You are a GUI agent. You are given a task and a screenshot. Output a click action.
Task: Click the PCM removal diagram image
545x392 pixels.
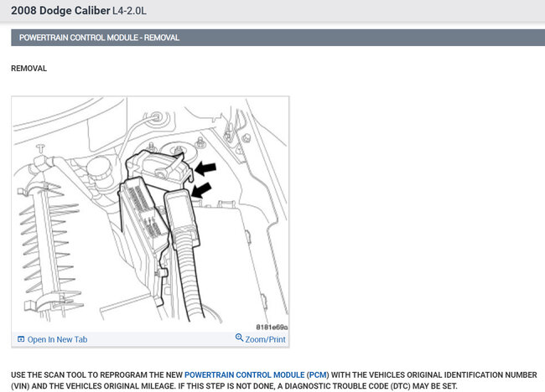pos(150,214)
